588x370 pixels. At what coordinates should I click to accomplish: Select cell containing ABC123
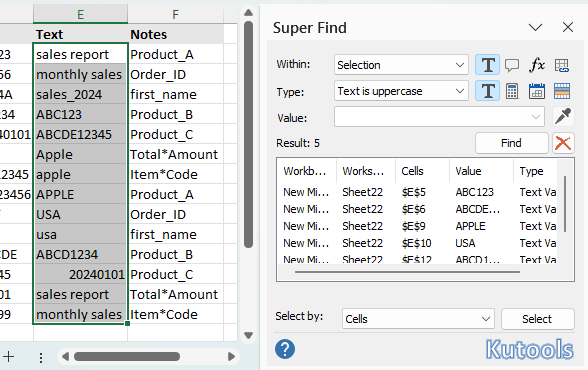[80, 114]
